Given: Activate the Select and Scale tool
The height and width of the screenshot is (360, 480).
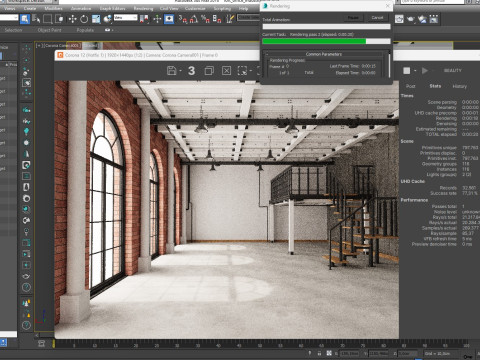Looking at the screenshot, I should 96,19.
